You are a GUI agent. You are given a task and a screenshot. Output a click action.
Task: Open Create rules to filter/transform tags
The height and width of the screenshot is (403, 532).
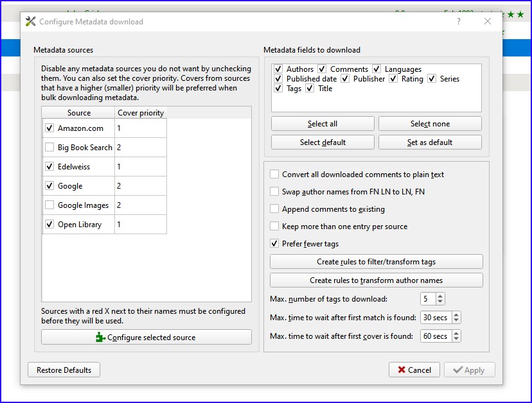(377, 262)
